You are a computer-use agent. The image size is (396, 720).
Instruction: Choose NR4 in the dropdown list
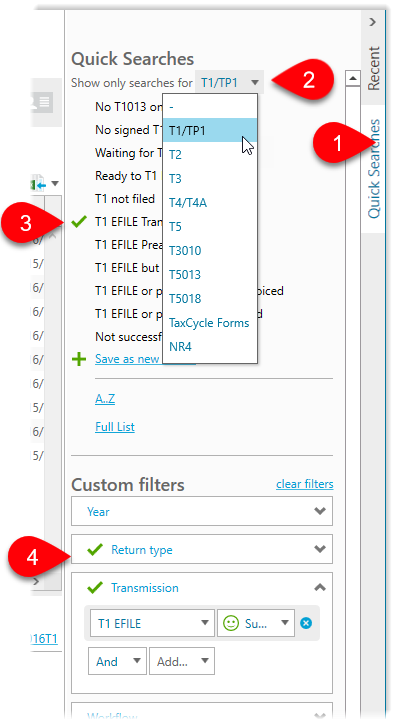[x=210, y=347]
